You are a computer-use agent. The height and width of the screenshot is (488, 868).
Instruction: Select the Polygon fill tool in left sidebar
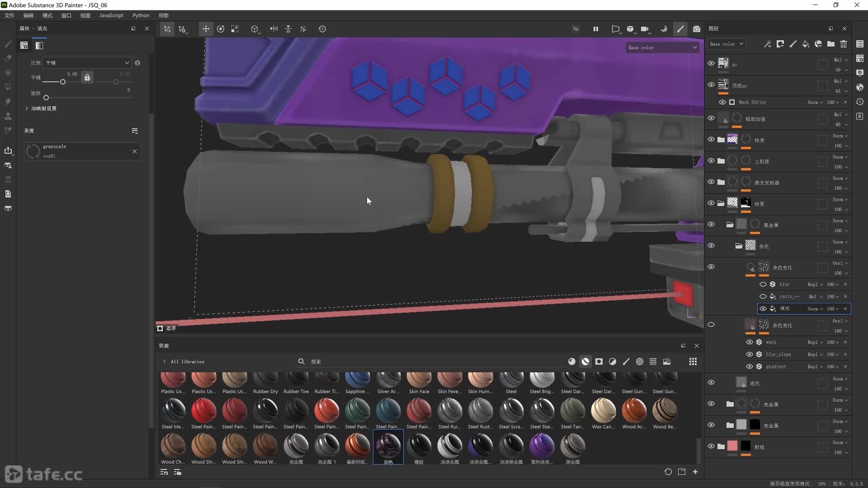(8, 87)
